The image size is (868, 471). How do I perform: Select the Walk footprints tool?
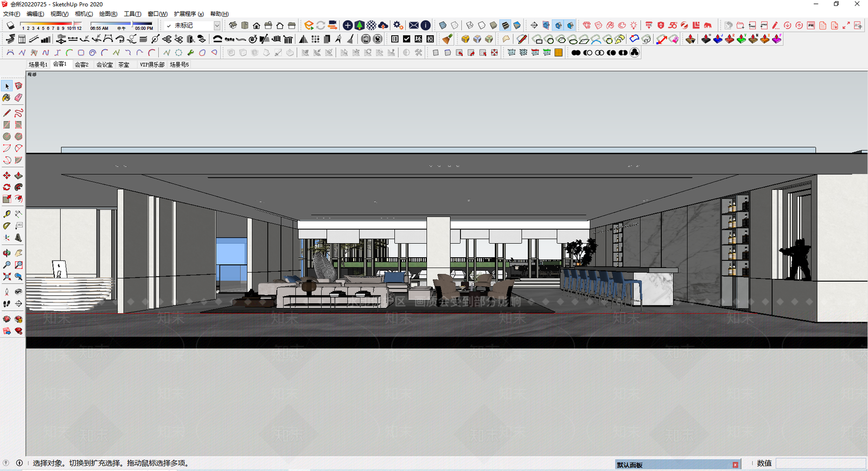[7, 304]
